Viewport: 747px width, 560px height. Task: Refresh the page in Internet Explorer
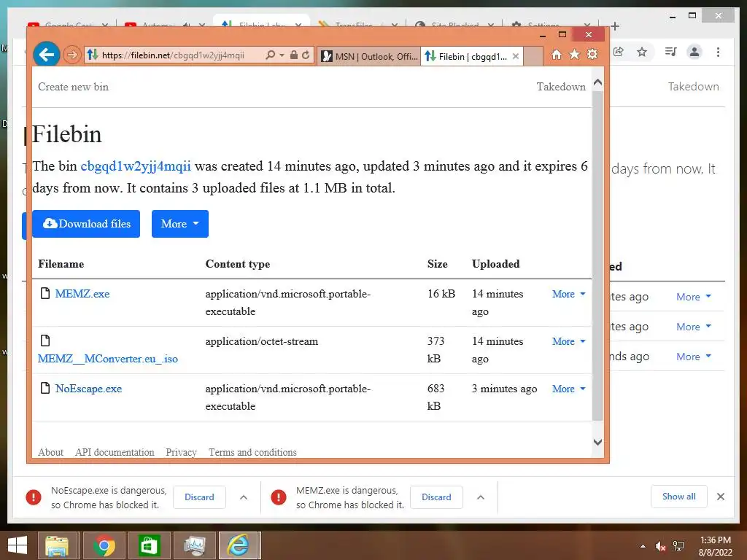coord(306,55)
